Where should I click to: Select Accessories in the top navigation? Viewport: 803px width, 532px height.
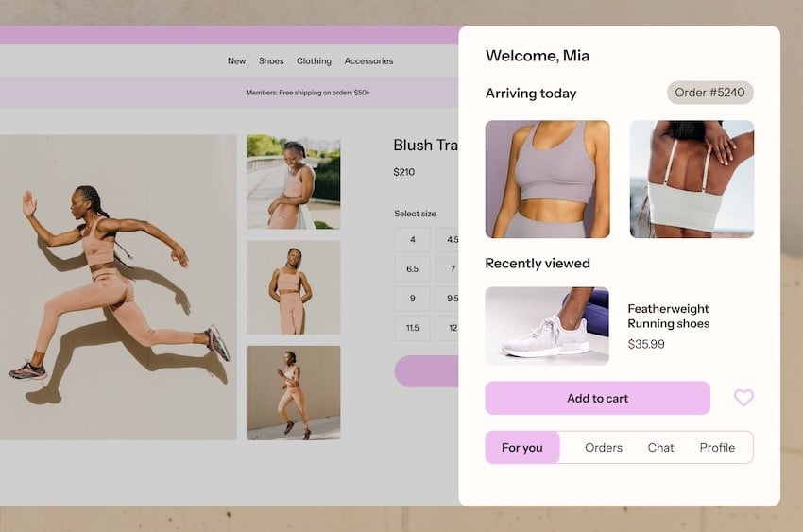368,61
